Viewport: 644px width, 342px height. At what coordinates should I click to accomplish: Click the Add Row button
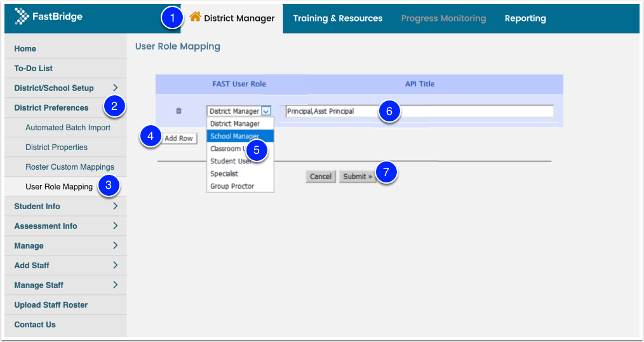[178, 139]
